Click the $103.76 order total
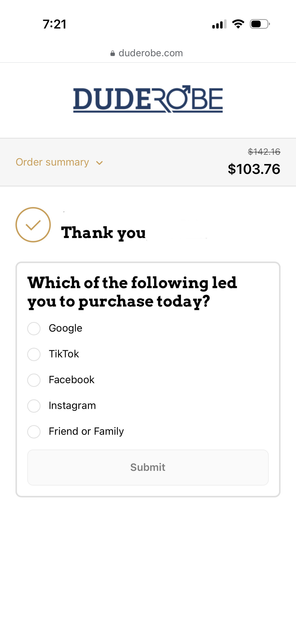This screenshot has height=644, width=296. pyautogui.click(x=254, y=169)
